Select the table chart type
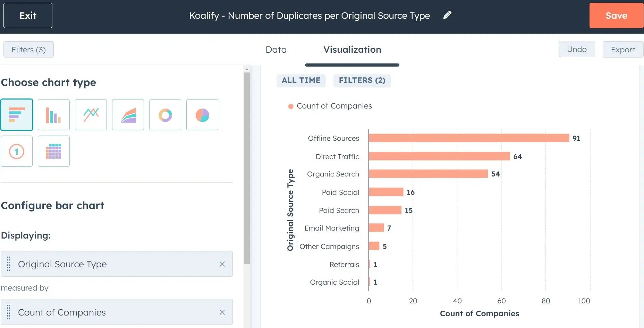This screenshot has width=644, height=328. [x=53, y=151]
